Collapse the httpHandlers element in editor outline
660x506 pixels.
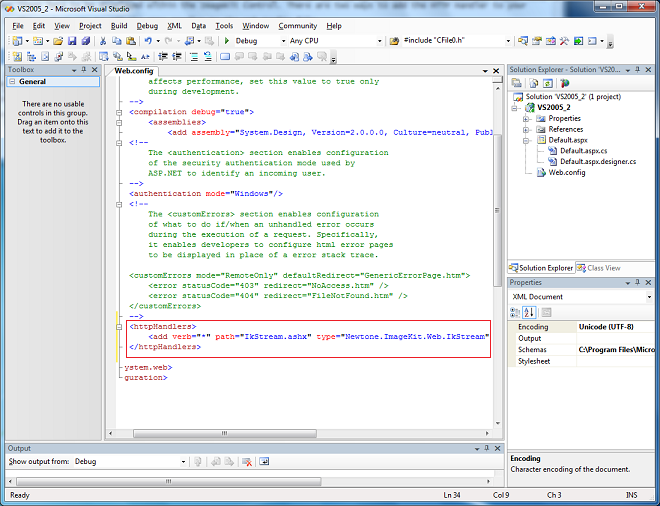click(x=119, y=327)
